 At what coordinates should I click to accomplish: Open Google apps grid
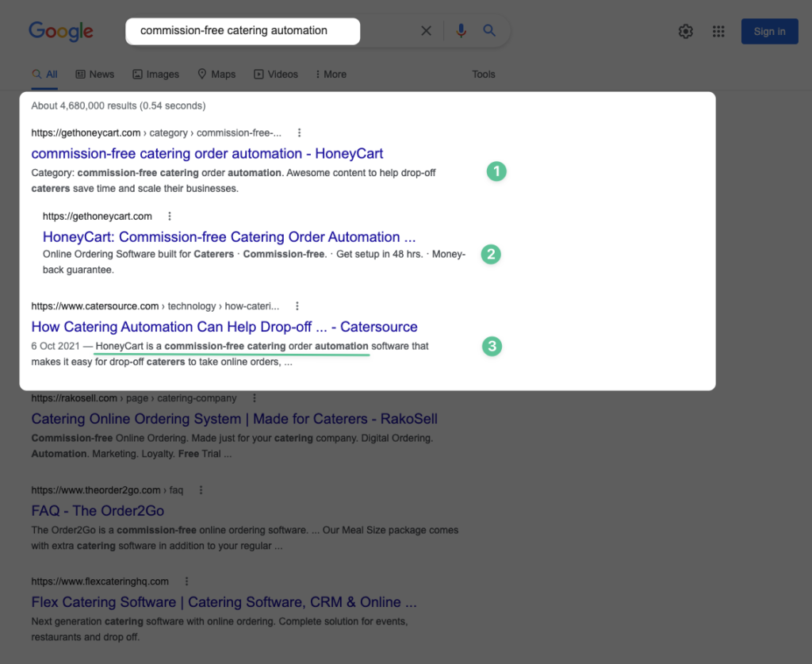[718, 31]
